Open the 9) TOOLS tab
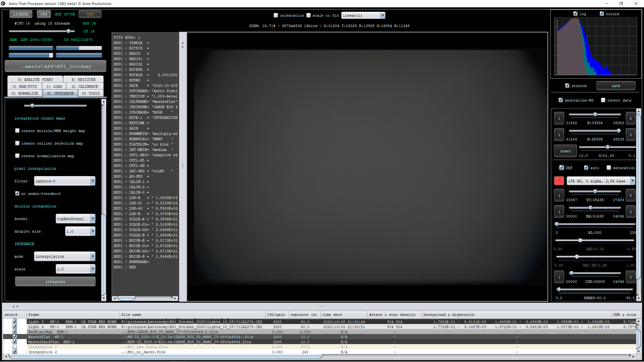Viewport: 644px width, 362px height. [x=91, y=93]
